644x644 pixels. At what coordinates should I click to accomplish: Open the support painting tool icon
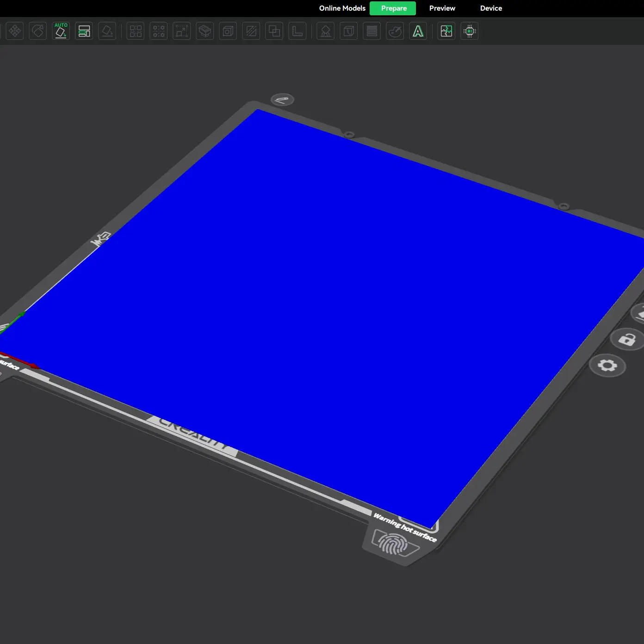tap(326, 31)
